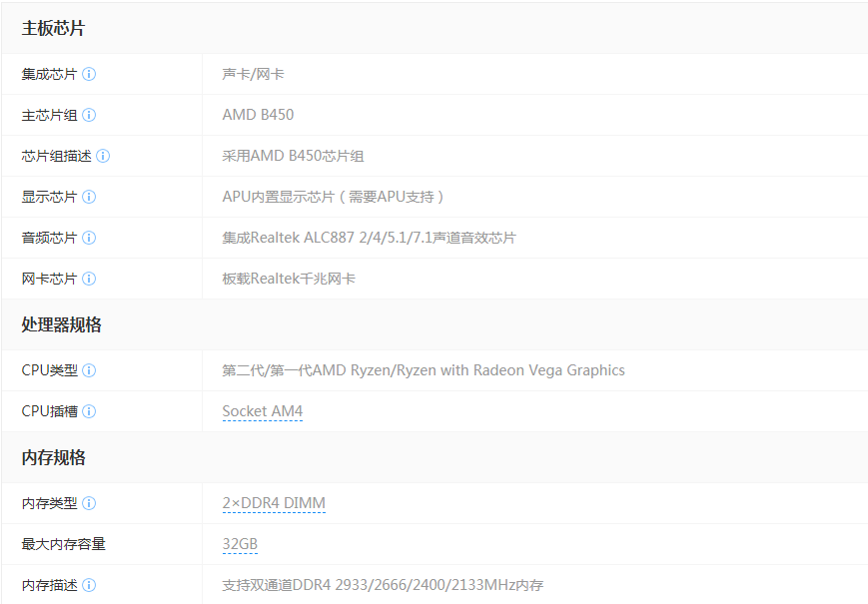Click the 最大内存容量 row label
The width and height of the screenshot is (868, 604).
63,544
